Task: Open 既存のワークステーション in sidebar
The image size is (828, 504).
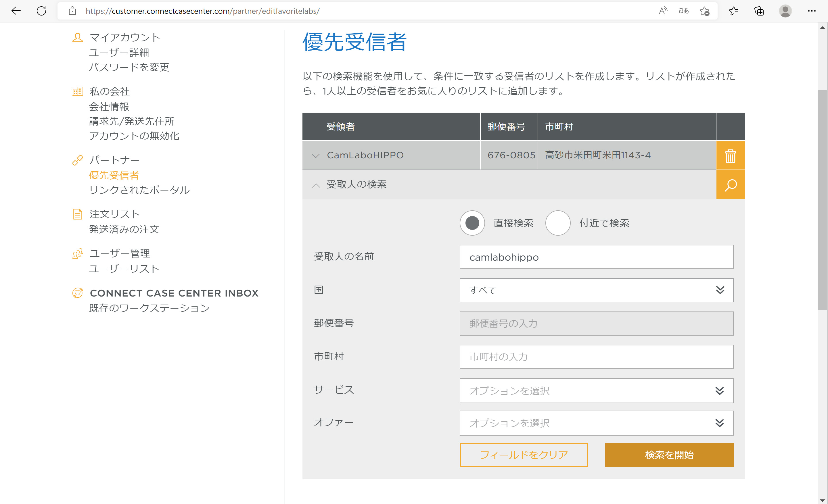Action: [149, 308]
